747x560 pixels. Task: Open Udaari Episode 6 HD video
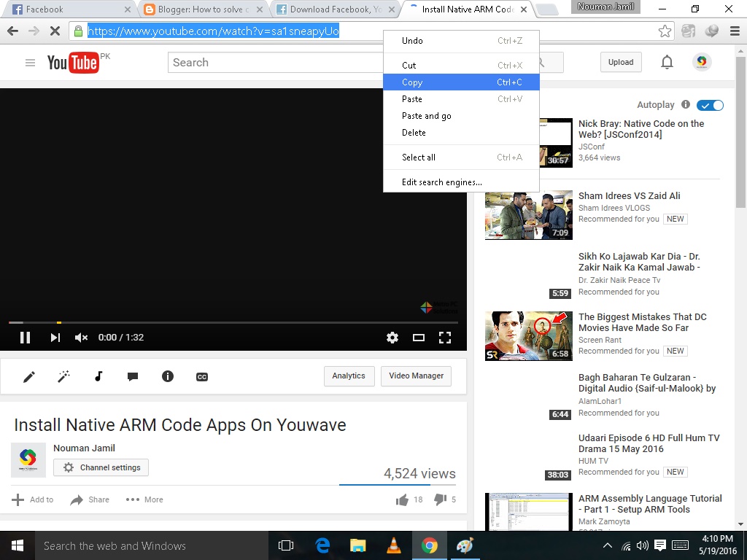point(649,443)
